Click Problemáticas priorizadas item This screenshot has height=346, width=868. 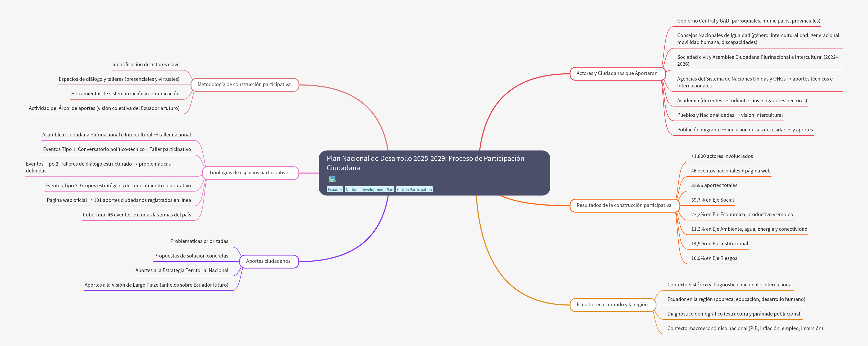199,241
